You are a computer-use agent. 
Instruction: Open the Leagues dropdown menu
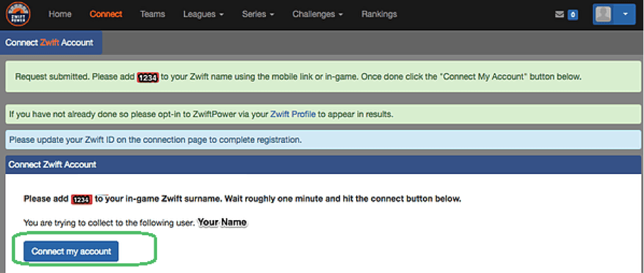click(203, 14)
